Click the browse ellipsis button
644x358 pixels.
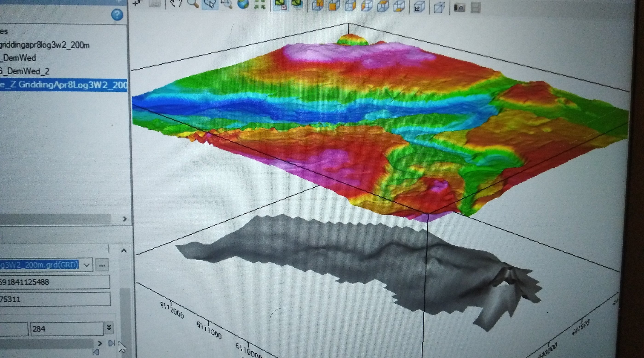coord(102,265)
